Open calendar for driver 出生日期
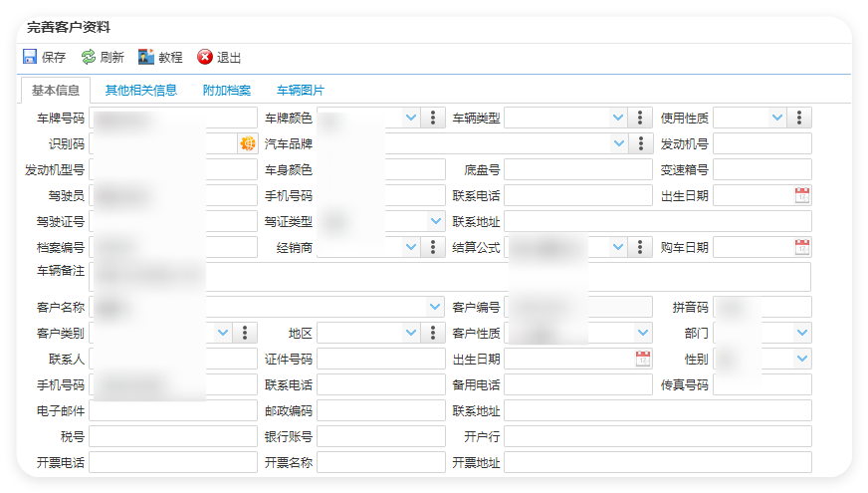The width and height of the screenshot is (868, 493). pos(802,195)
